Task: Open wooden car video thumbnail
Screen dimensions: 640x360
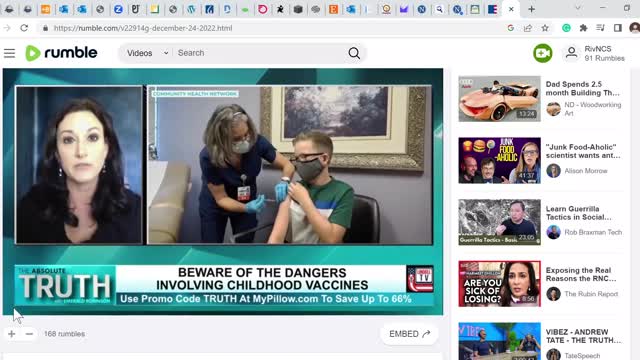Action: (x=499, y=99)
